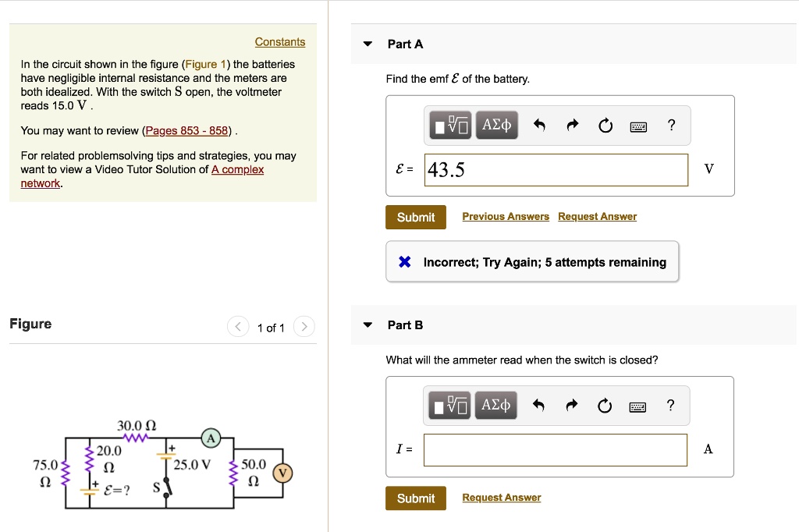Redo entry in Part A equation editor
This screenshot has width=799, height=532.
tap(572, 125)
